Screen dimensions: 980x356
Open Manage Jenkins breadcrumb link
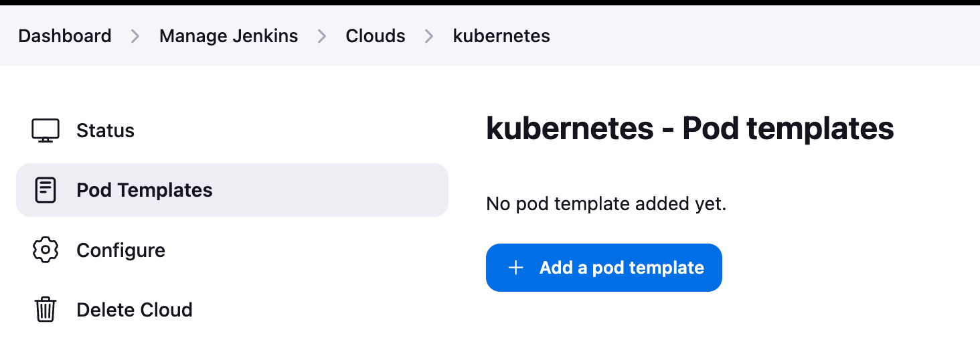pyautogui.click(x=228, y=36)
